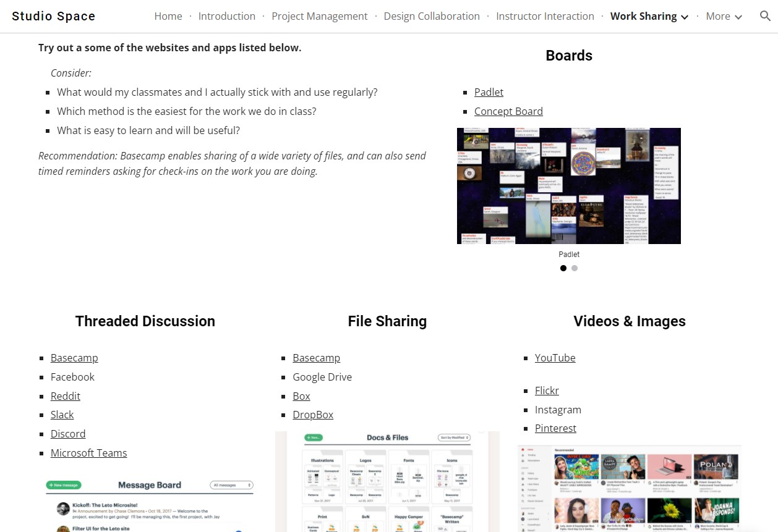The image size is (778, 532).
Task: Select the first carousel dot under Padlet
Action: point(563,268)
